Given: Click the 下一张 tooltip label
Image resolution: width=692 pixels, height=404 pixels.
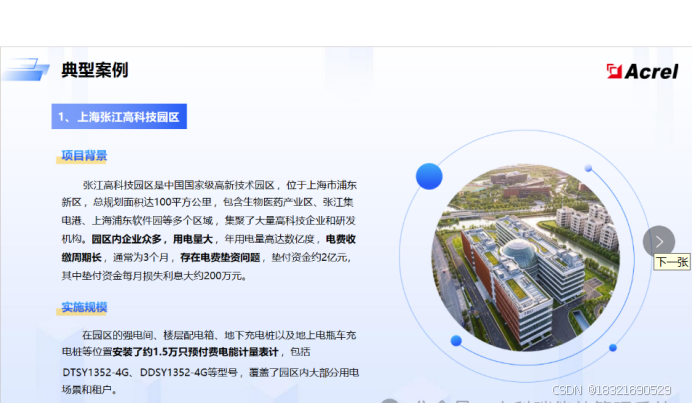Looking at the screenshot, I should [x=672, y=262].
